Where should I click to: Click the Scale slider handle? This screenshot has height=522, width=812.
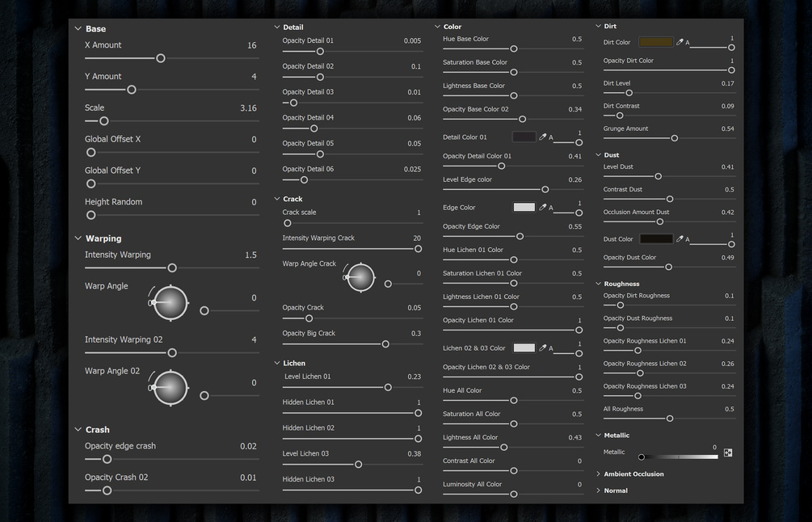click(x=104, y=121)
